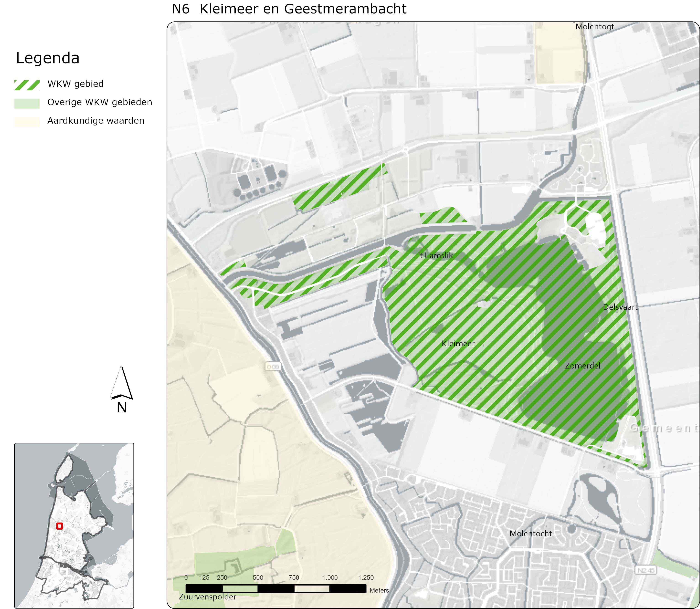
Task: Click the Legenda heading
Action: click(x=47, y=58)
